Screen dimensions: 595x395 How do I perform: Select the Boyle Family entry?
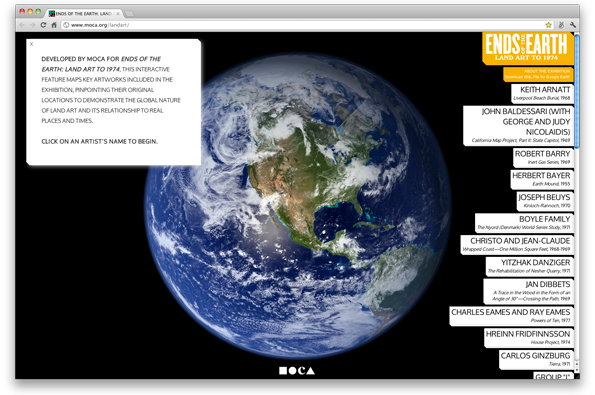click(x=524, y=223)
